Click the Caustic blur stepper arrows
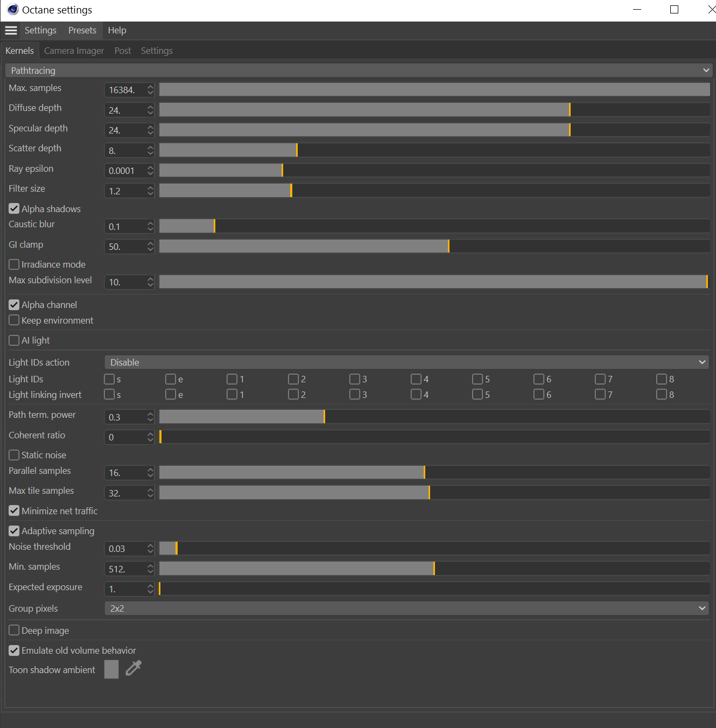 pyautogui.click(x=150, y=227)
